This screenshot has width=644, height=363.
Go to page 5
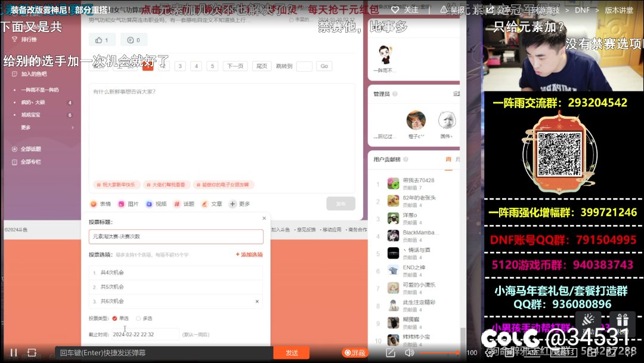point(212,66)
